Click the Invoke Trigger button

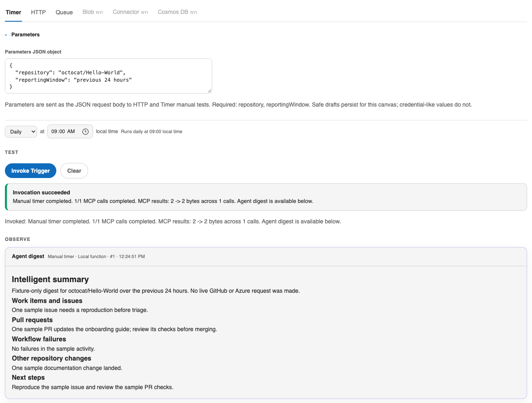coord(31,171)
